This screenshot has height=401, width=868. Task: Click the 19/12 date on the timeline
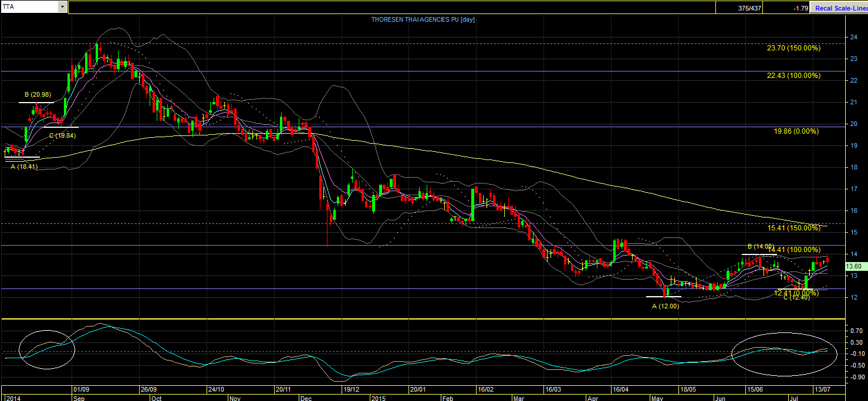[x=351, y=389]
